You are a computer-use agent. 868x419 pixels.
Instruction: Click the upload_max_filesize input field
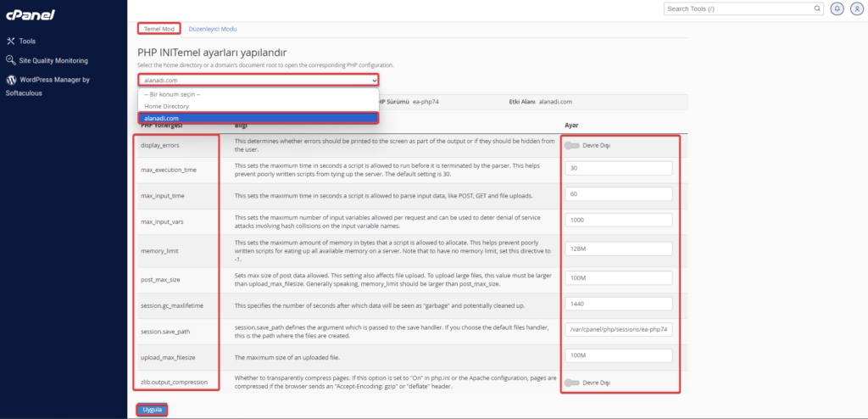point(618,355)
